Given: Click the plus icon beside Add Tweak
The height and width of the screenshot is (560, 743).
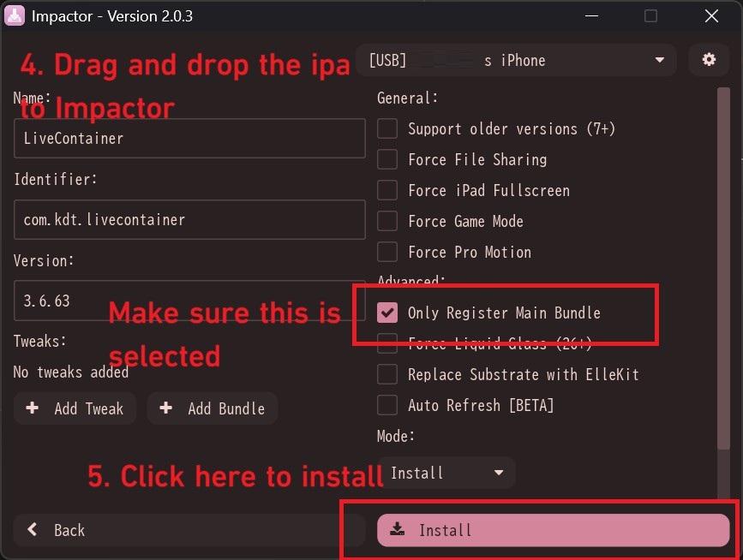Looking at the screenshot, I should point(33,408).
